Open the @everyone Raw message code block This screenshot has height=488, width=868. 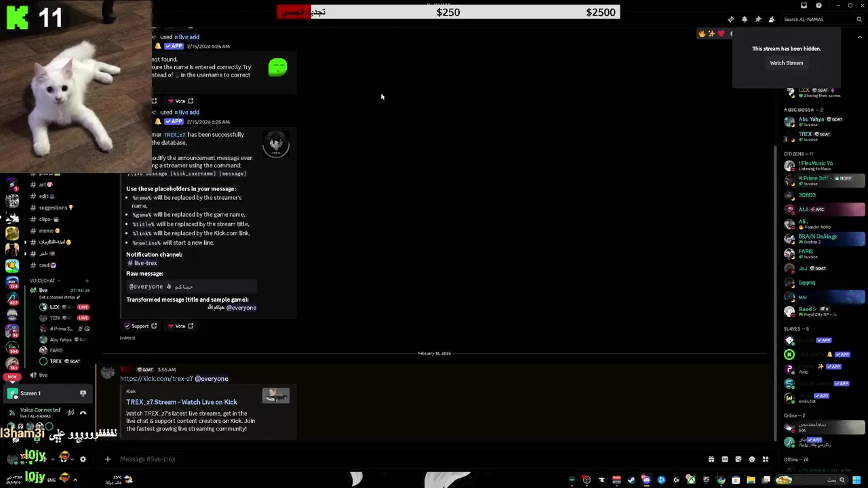(x=191, y=287)
